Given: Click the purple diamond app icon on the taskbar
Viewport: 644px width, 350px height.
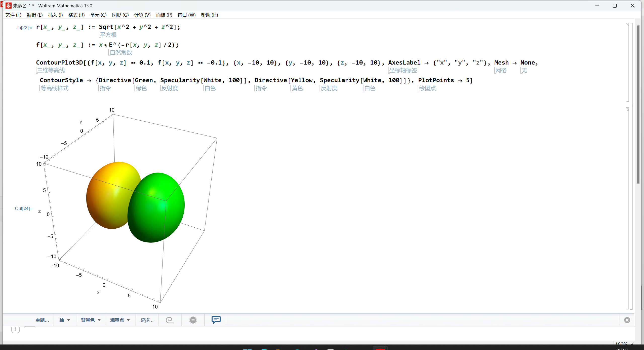Looking at the screenshot, I should click(x=316, y=349).
